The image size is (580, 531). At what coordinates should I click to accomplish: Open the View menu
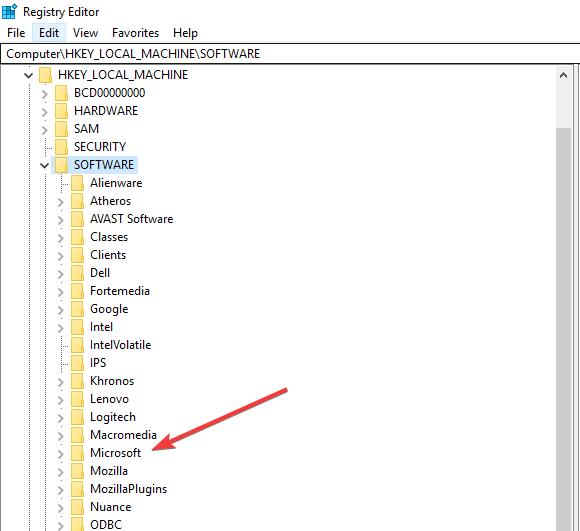coord(85,33)
